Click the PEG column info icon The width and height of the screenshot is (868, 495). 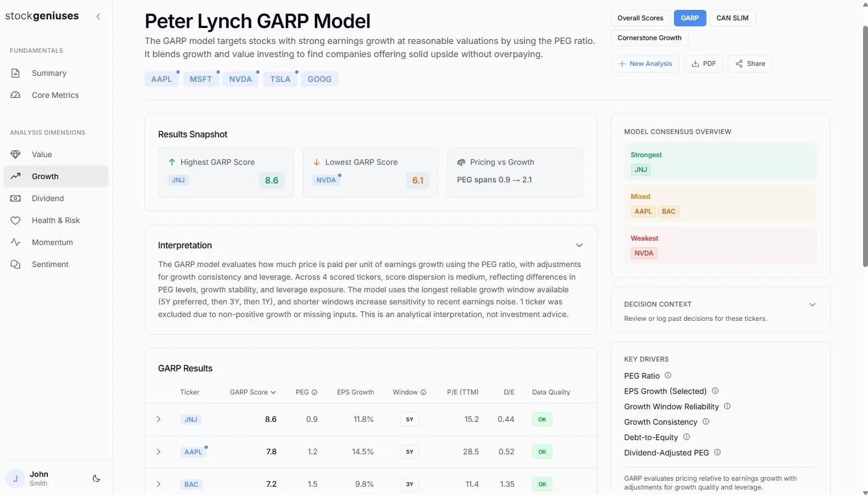314,392
